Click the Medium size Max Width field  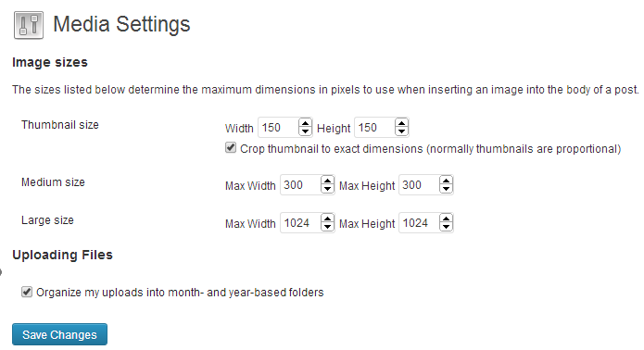coord(308,184)
